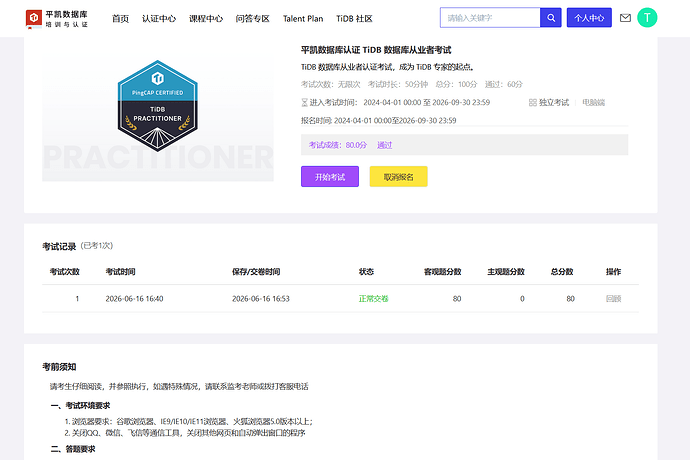The image size is (690, 460).
Task: Click the 考试时间 column header
Action: [121, 272]
